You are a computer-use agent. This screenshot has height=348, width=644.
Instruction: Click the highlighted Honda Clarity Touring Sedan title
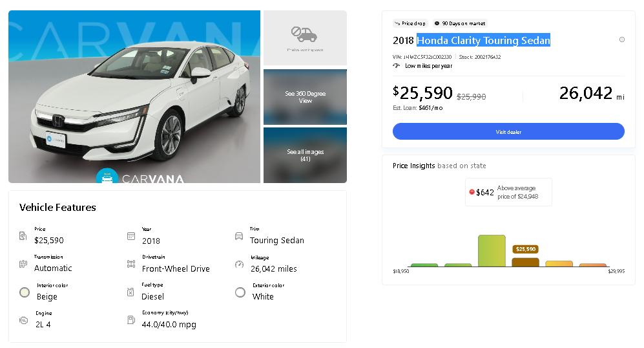click(483, 40)
